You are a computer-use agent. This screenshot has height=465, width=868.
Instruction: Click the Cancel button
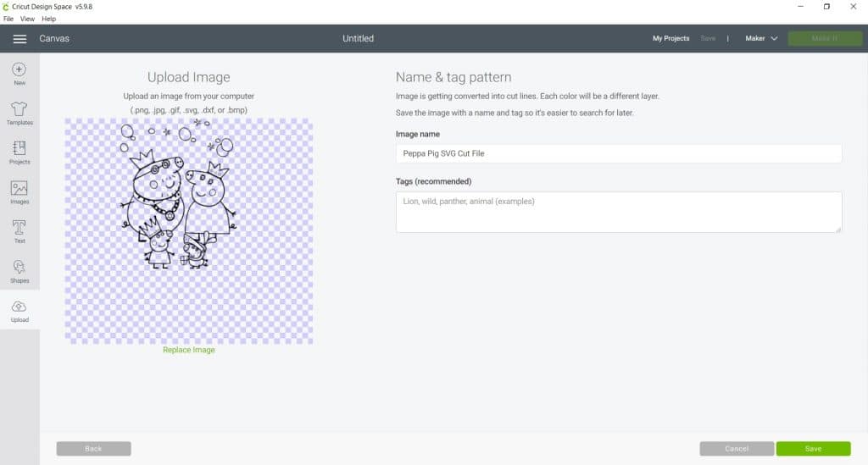point(737,448)
